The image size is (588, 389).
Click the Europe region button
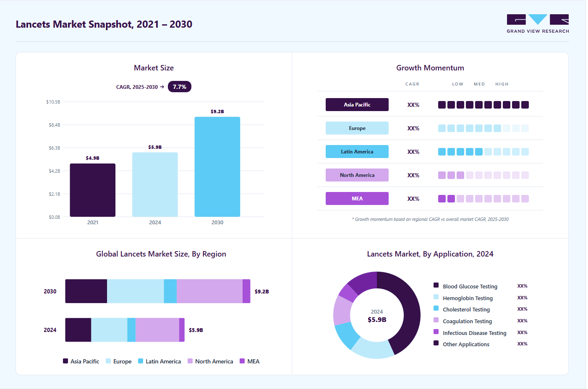click(357, 128)
